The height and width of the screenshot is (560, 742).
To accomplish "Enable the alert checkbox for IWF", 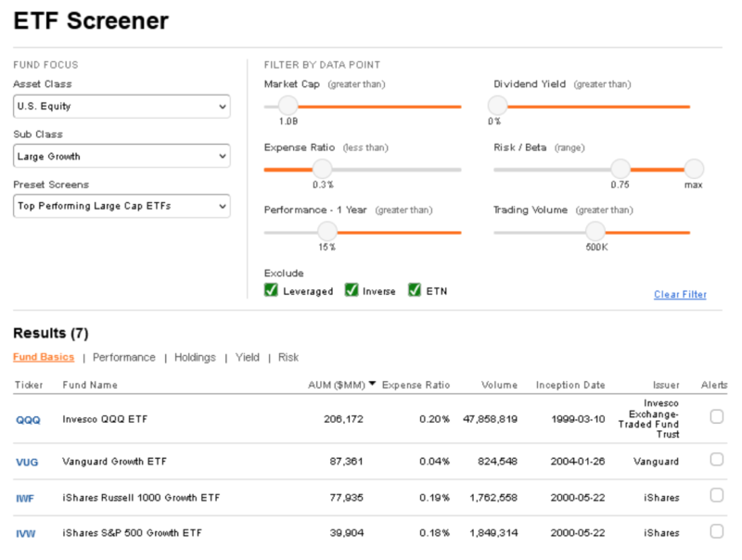I will point(716,495).
